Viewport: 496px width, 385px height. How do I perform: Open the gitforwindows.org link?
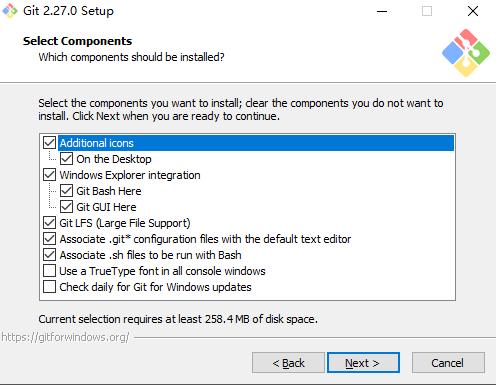pos(65,337)
